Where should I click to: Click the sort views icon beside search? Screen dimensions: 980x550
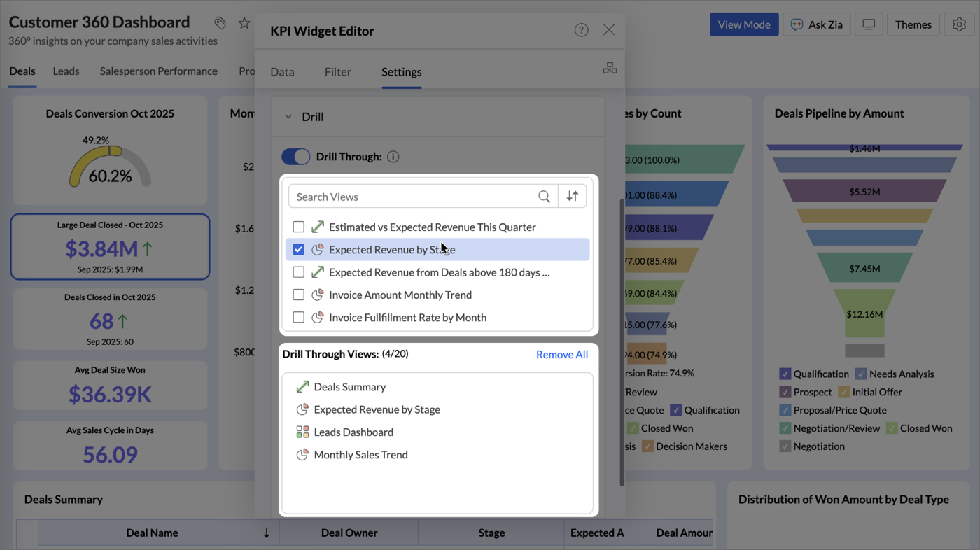pos(572,197)
